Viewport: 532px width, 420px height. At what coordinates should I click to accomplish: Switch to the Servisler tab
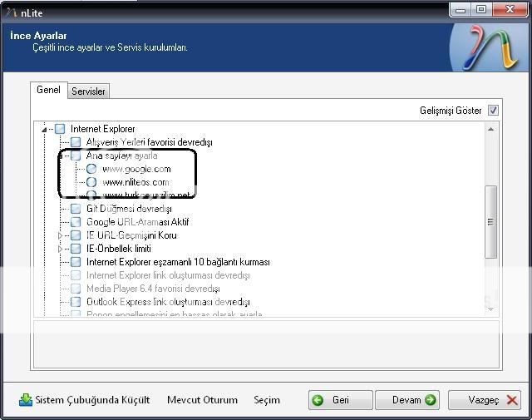(88, 91)
